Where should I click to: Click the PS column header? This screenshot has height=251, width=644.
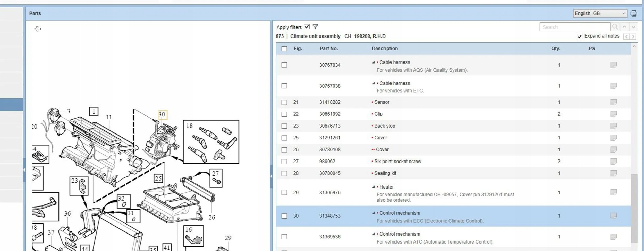pos(592,49)
